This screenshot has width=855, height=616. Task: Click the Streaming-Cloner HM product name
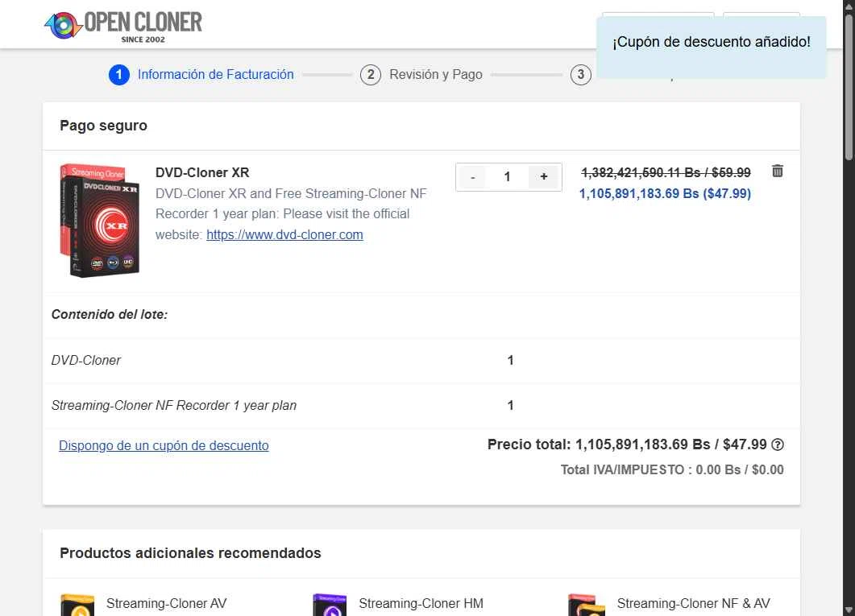pos(421,603)
